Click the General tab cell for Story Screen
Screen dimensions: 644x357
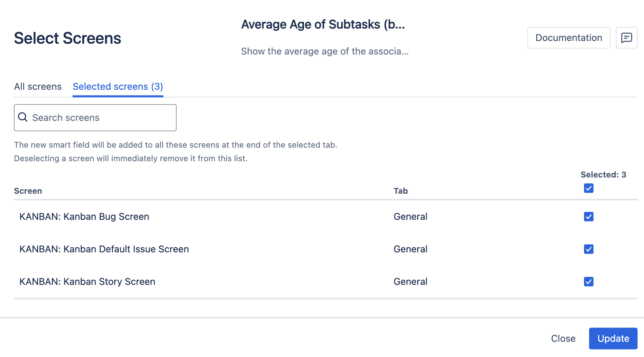410,282
